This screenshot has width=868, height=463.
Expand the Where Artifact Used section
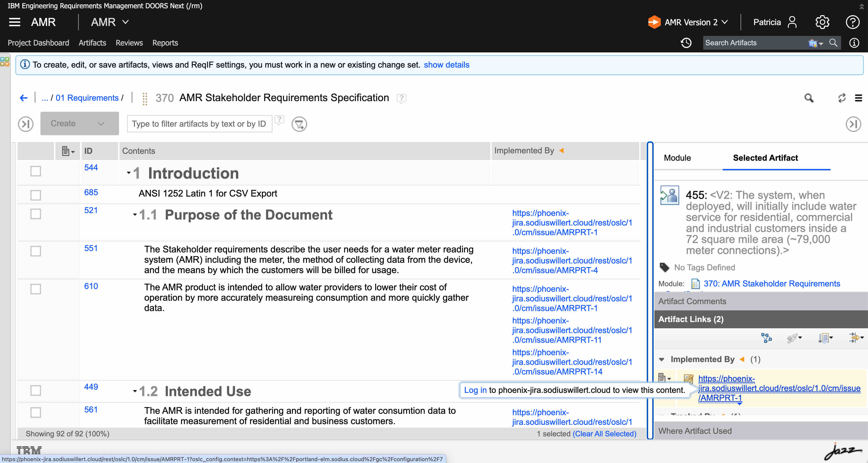point(761,431)
